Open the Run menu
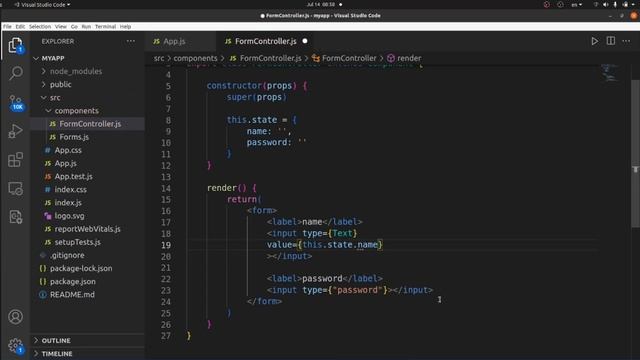Viewport: 640px width, 360px height. click(x=86, y=27)
